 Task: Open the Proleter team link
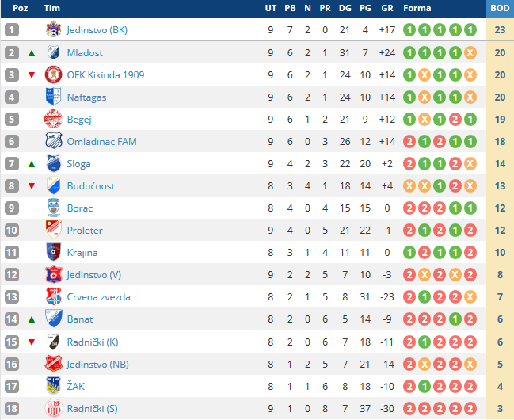click(85, 231)
